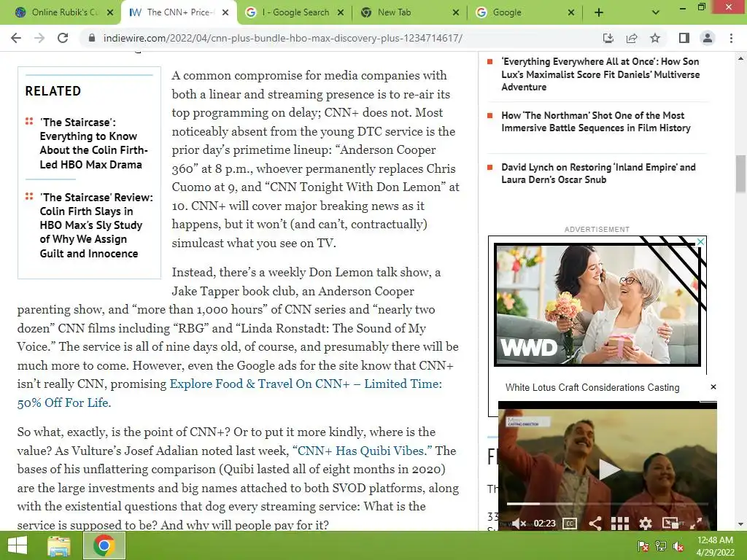Click the scrollbar up arrow

[x=740, y=58]
